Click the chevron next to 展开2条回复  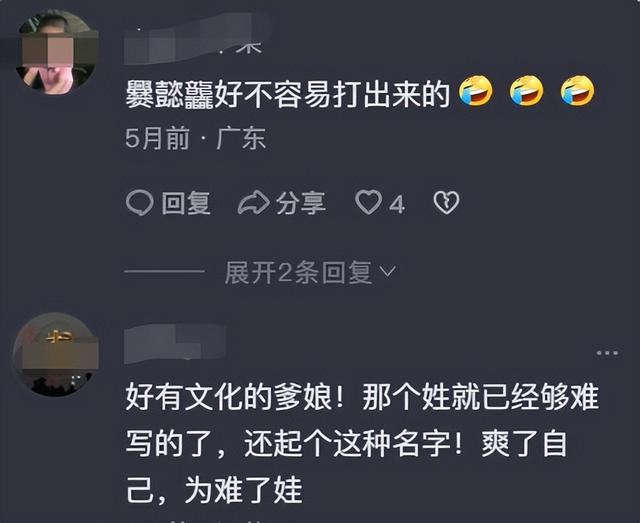point(388,272)
